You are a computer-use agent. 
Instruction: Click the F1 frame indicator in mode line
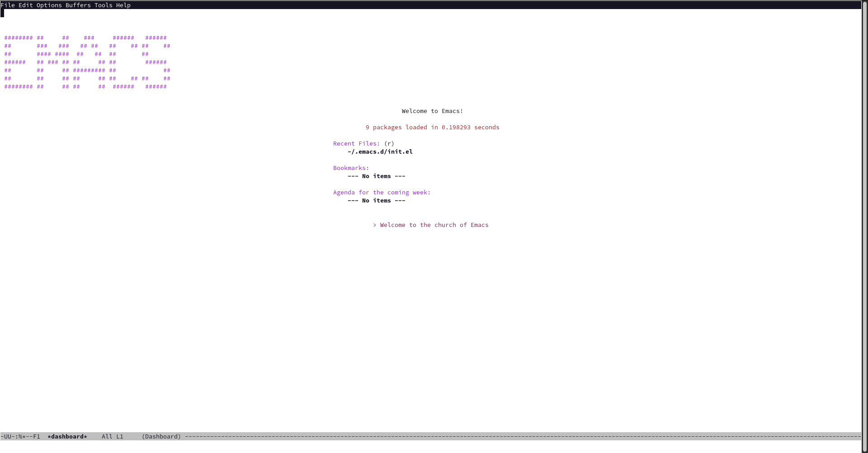click(x=36, y=436)
